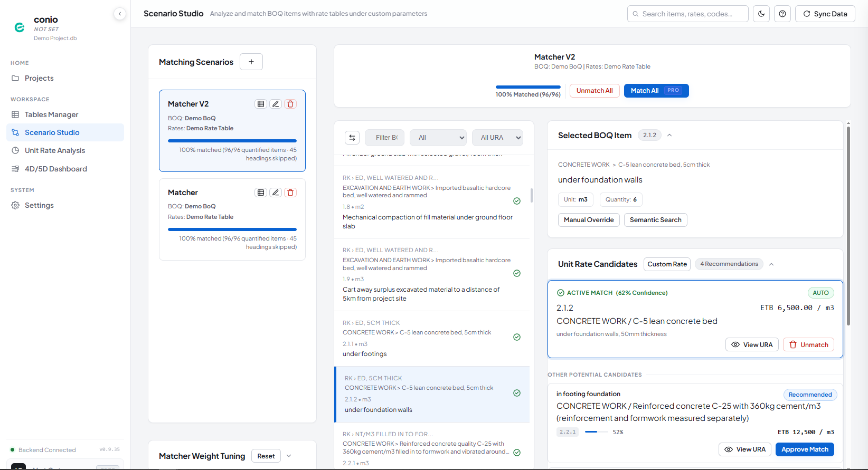
Task: Click the Quantity: 6 chip
Action: click(621, 199)
